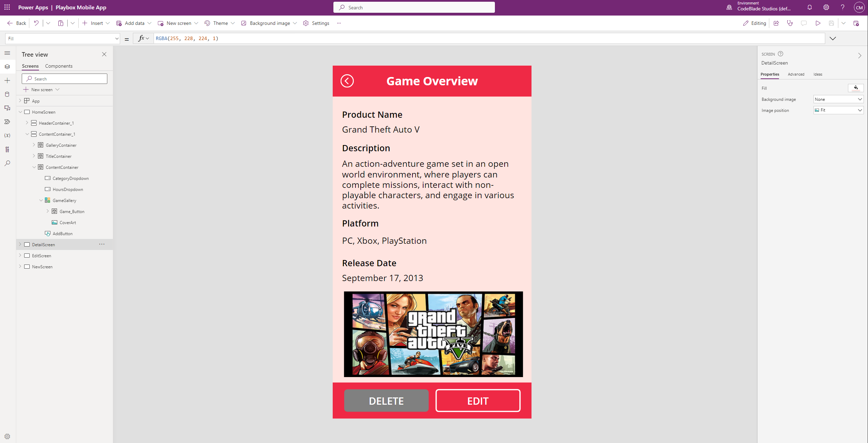
Task: Collapse the properties pane with chevron
Action: (859, 56)
